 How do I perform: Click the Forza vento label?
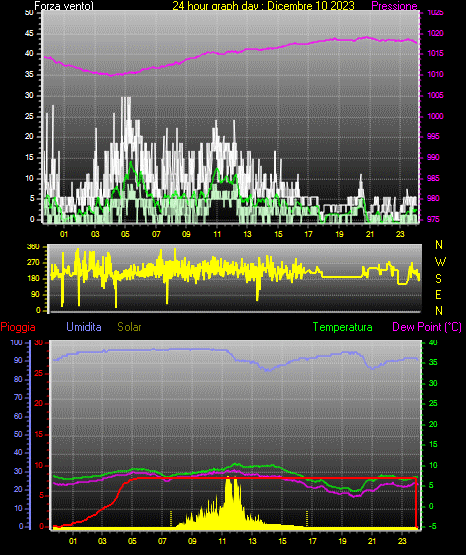pos(64,6)
